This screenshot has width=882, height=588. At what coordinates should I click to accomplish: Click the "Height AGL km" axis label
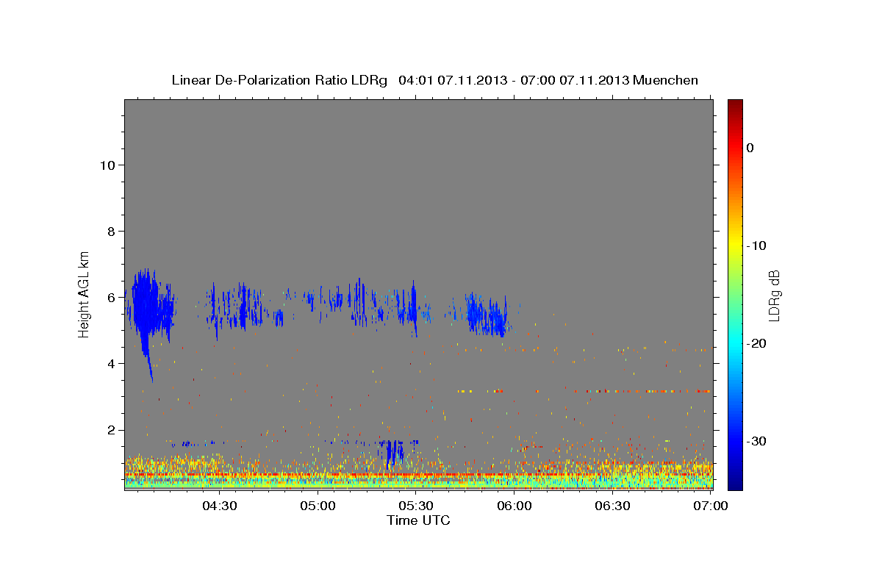tap(85, 293)
